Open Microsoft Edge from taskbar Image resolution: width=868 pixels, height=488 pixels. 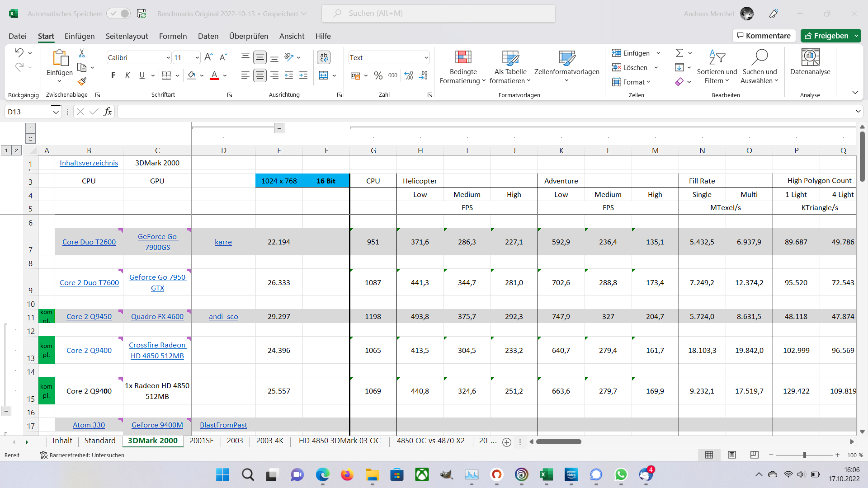point(322,474)
